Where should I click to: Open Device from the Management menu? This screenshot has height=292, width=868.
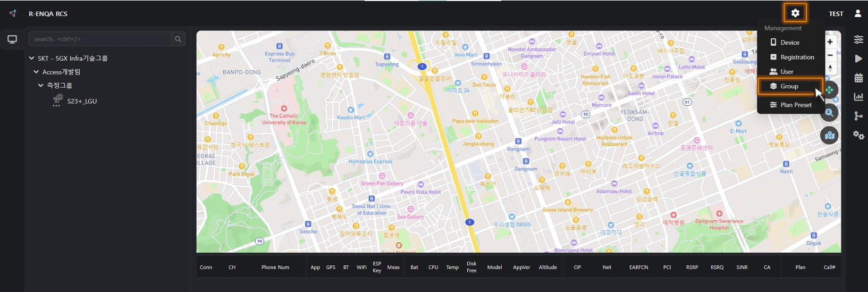pos(789,43)
